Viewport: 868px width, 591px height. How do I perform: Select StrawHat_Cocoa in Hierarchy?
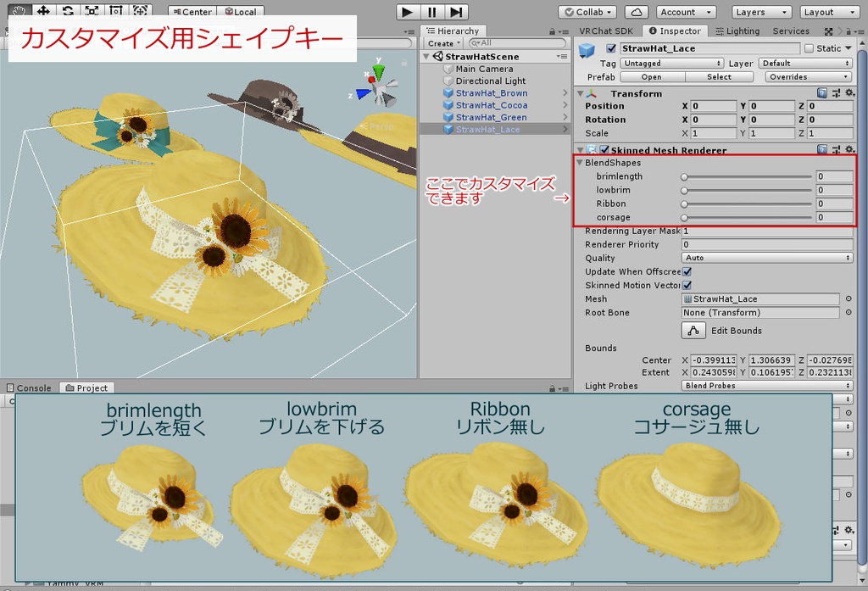point(492,105)
